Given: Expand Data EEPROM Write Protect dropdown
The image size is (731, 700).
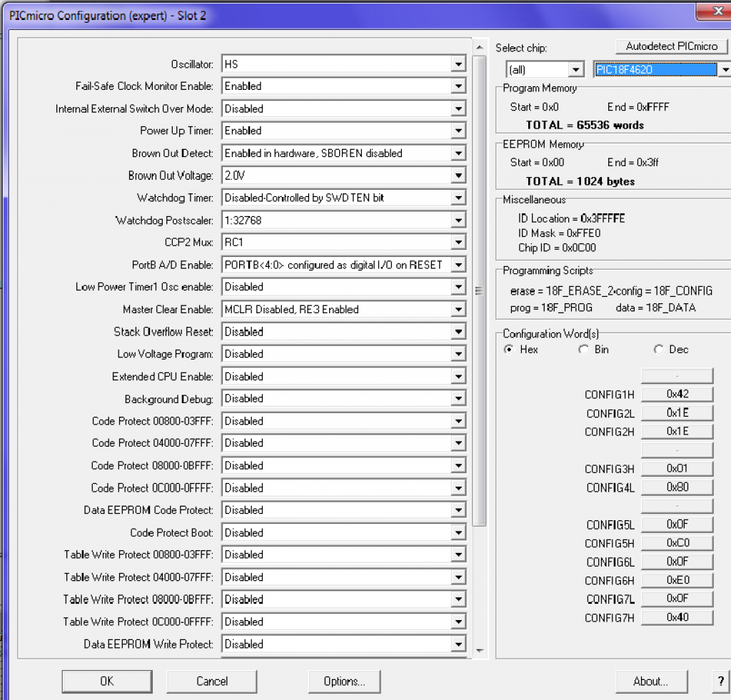Looking at the screenshot, I should point(343,644).
